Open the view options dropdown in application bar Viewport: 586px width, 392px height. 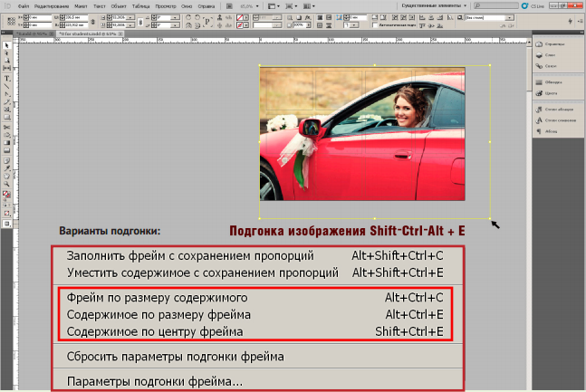[x=274, y=6]
